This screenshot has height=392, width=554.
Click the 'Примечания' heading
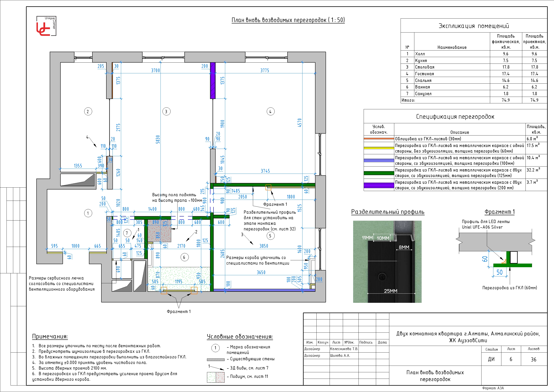click(50, 336)
